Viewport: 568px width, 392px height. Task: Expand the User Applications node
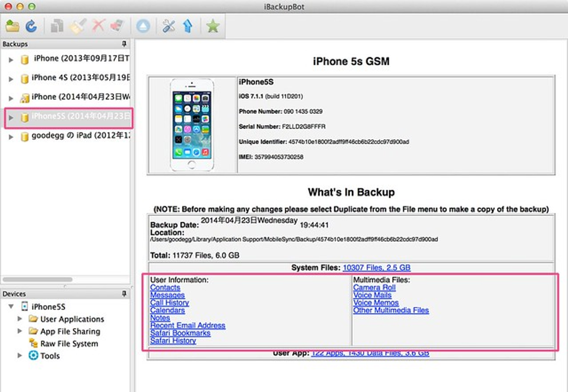coord(20,319)
